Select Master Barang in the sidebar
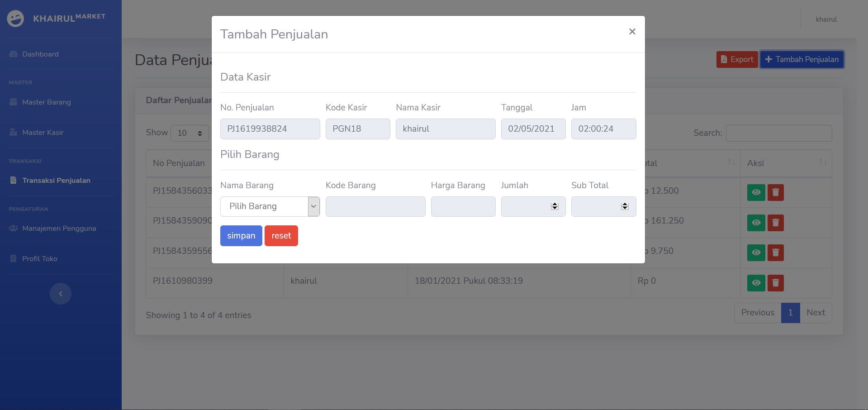The image size is (868, 410). point(47,102)
